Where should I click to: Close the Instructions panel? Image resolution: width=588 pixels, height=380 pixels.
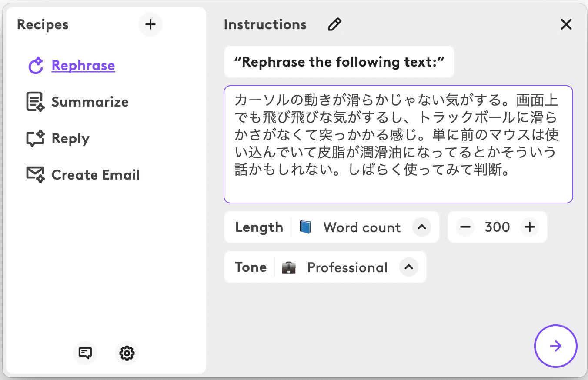(x=566, y=25)
